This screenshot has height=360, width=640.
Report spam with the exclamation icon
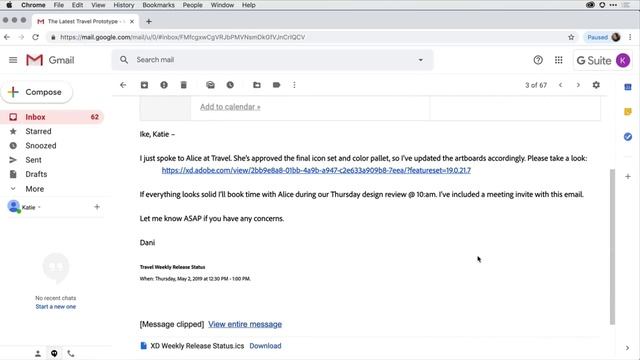164,85
